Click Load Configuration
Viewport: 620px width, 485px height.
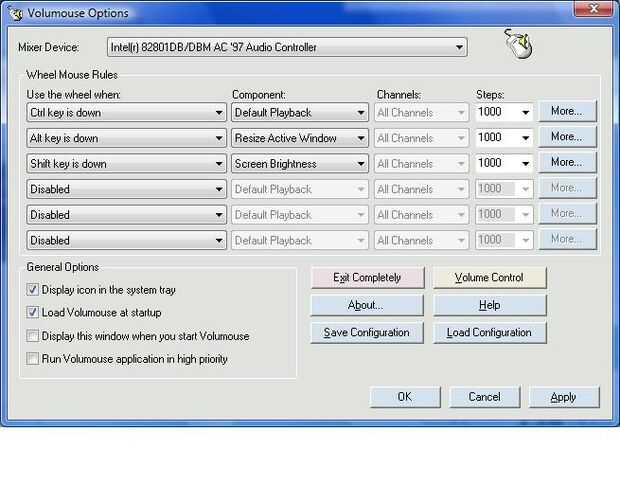490,333
